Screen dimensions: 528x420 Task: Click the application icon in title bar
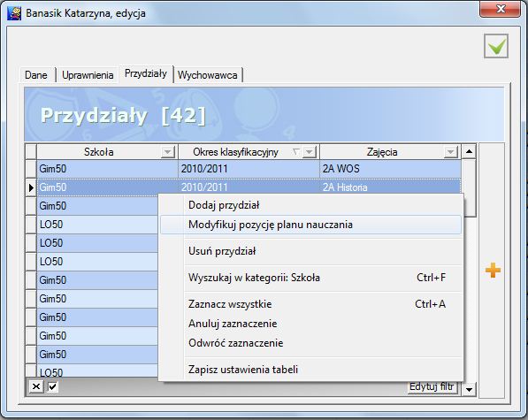click(14, 14)
